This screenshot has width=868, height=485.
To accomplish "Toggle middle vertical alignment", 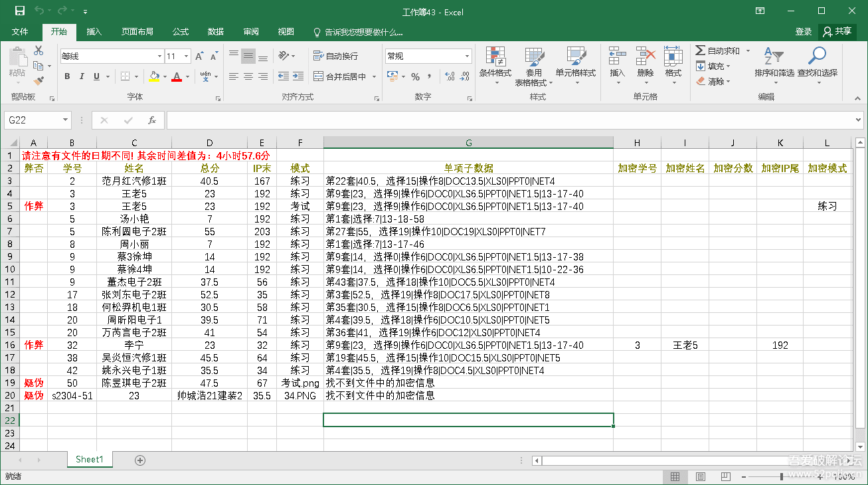I will coord(248,56).
